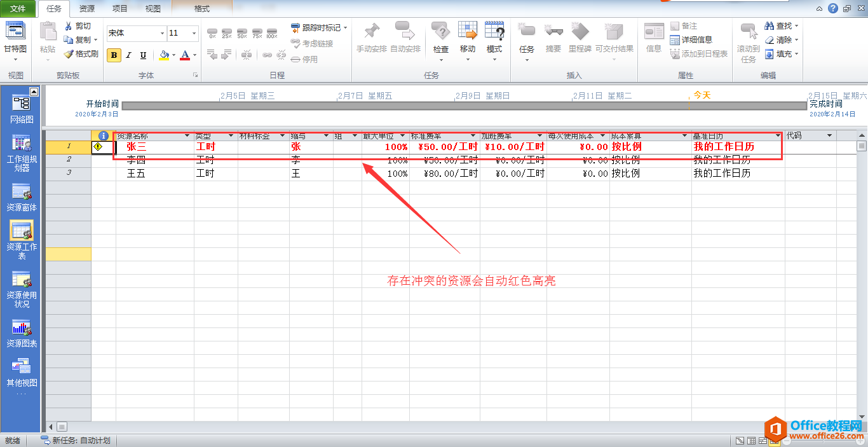868x447 pixels.
Task: Select row header number 3
Action: pos(69,173)
